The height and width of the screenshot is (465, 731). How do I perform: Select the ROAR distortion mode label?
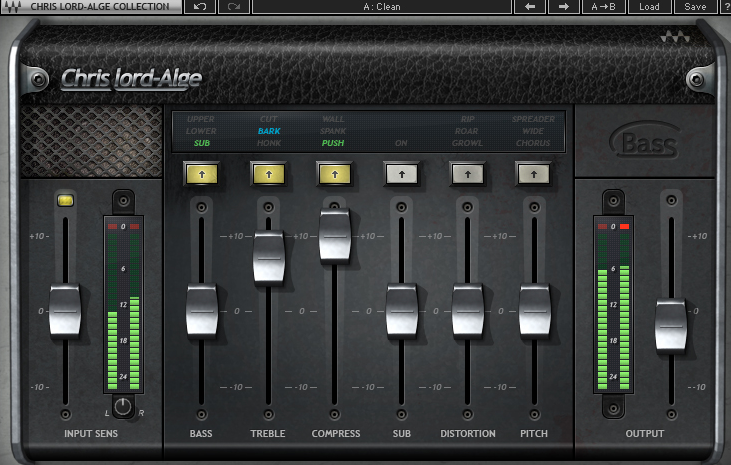click(467, 131)
